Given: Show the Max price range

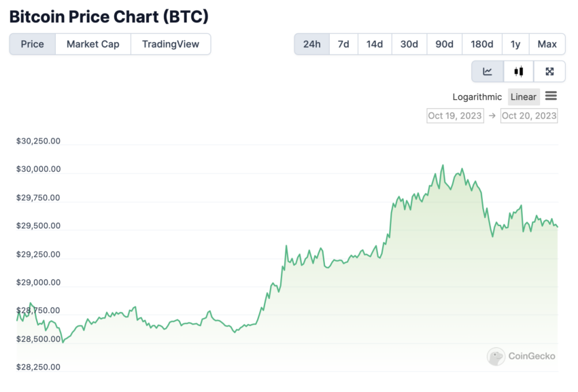Looking at the screenshot, I should click(x=547, y=44).
